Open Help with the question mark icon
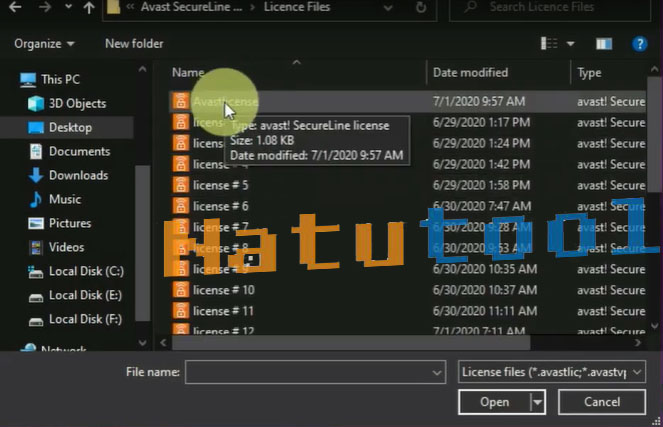 tap(639, 44)
